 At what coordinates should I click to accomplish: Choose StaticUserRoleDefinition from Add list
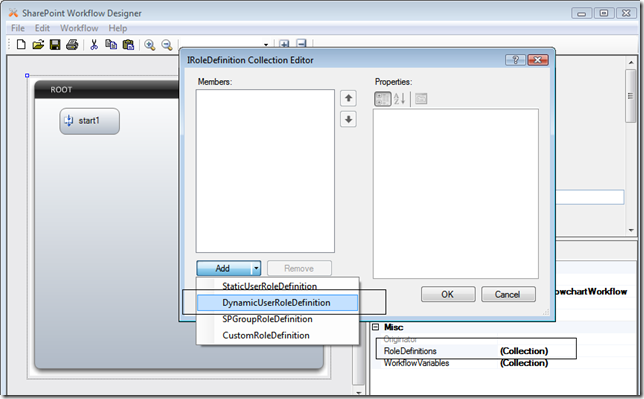point(277,286)
